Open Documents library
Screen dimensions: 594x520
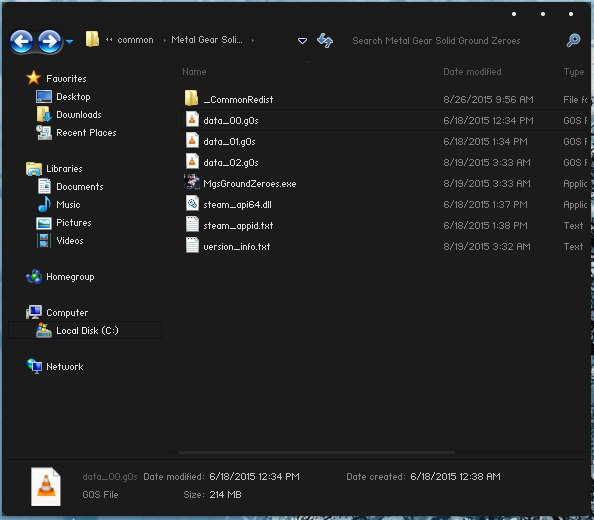[80, 187]
